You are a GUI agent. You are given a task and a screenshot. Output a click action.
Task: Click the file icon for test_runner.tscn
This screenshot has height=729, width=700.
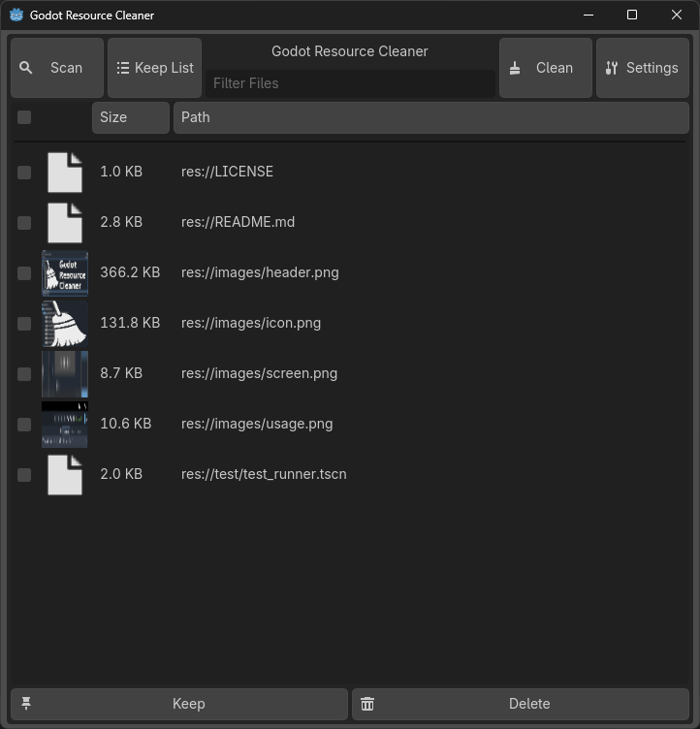pos(65,475)
